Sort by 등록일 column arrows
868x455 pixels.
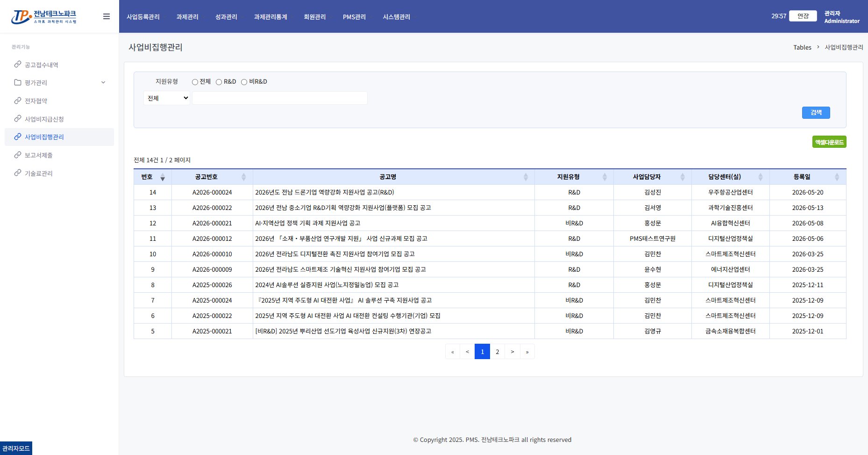tap(837, 177)
